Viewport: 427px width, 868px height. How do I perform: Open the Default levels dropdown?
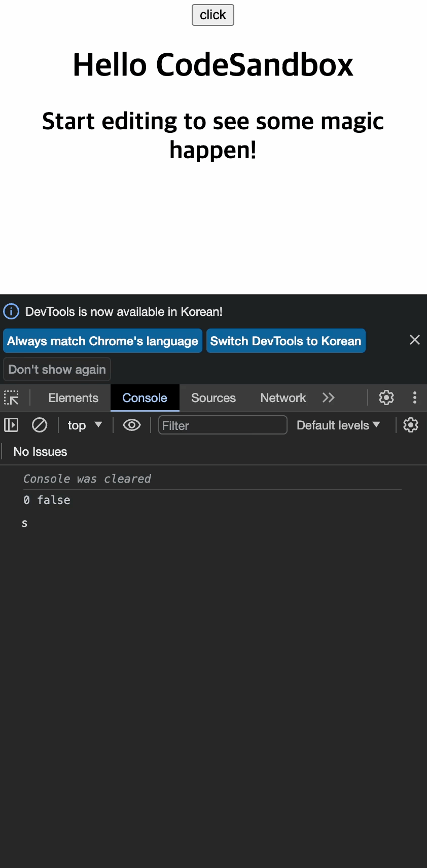click(x=338, y=425)
